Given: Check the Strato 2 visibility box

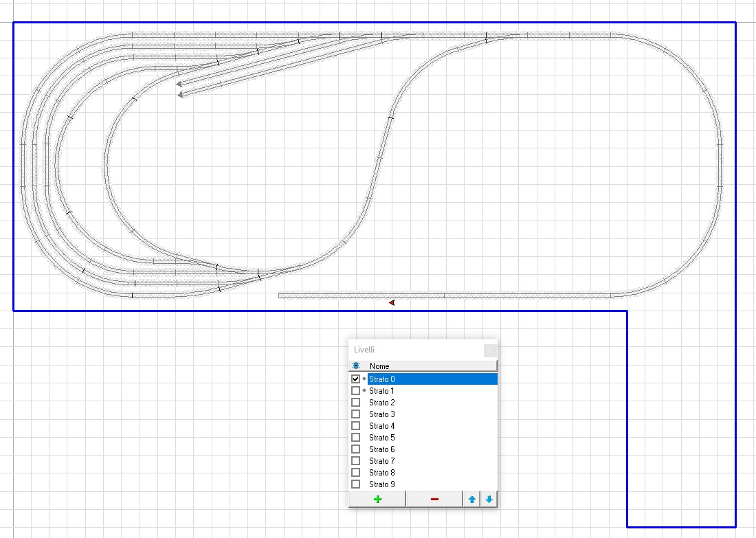Looking at the screenshot, I should tap(355, 403).
